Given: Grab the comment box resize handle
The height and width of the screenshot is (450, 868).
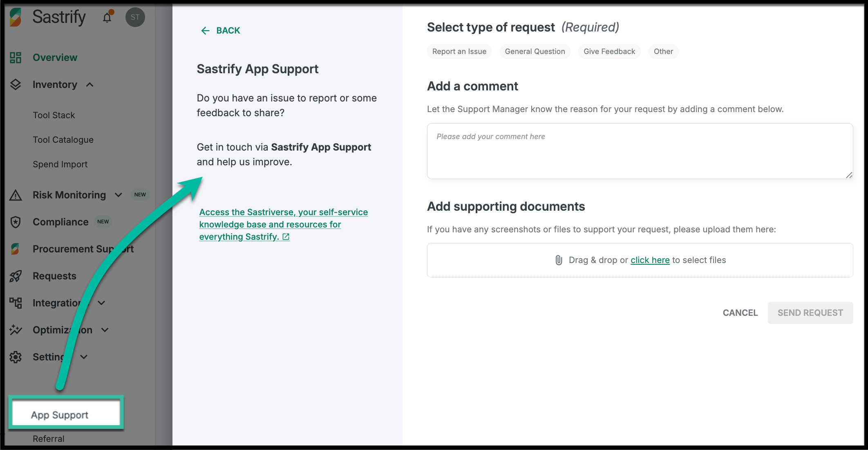Looking at the screenshot, I should 849,175.
